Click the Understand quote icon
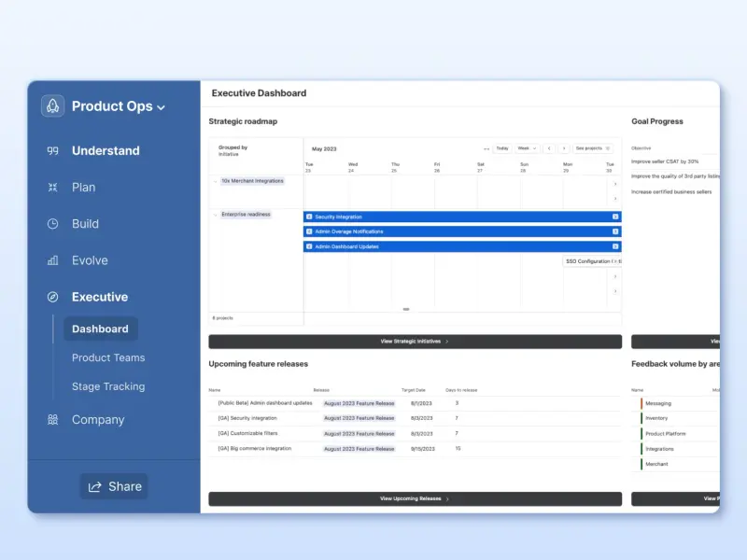 53,151
